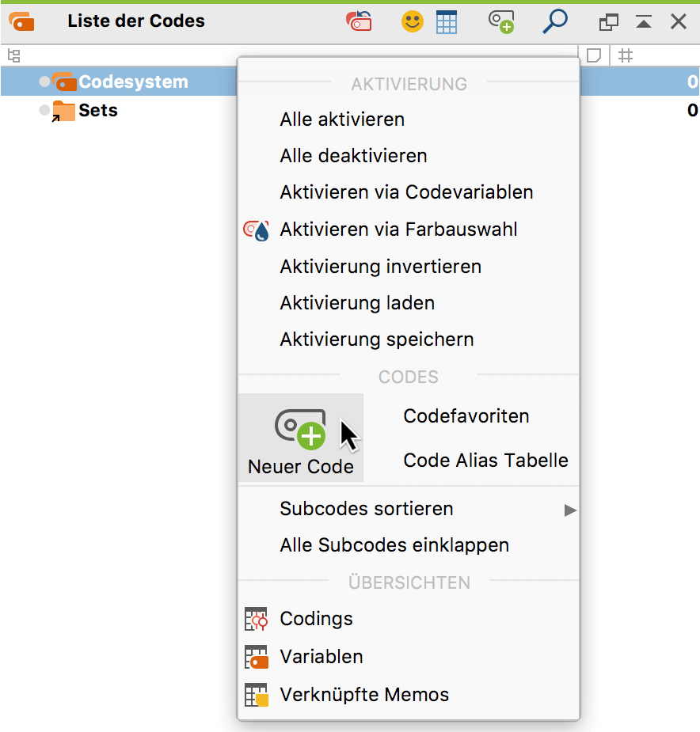Choose Aktivierung laden
Viewport: 700px width, 732px height.
pyautogui.click(x=357, y=303)
